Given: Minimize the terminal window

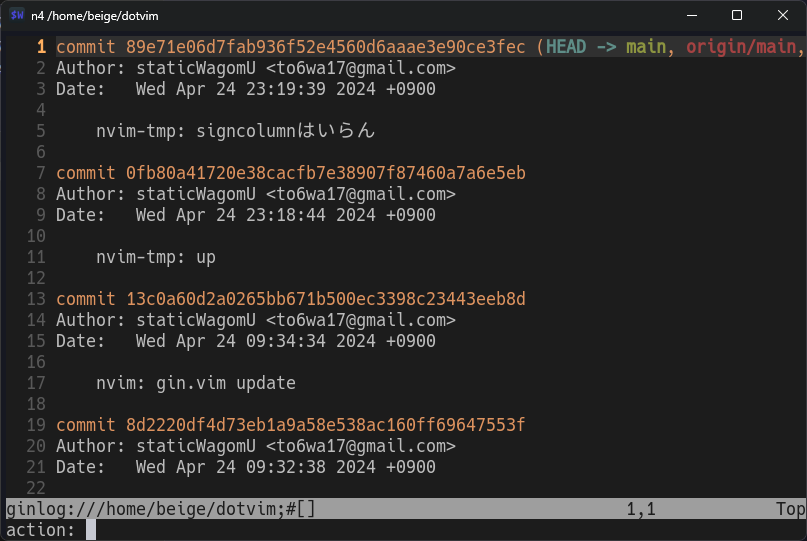Looking at the screenshot, I should click(x=691, y=15).
